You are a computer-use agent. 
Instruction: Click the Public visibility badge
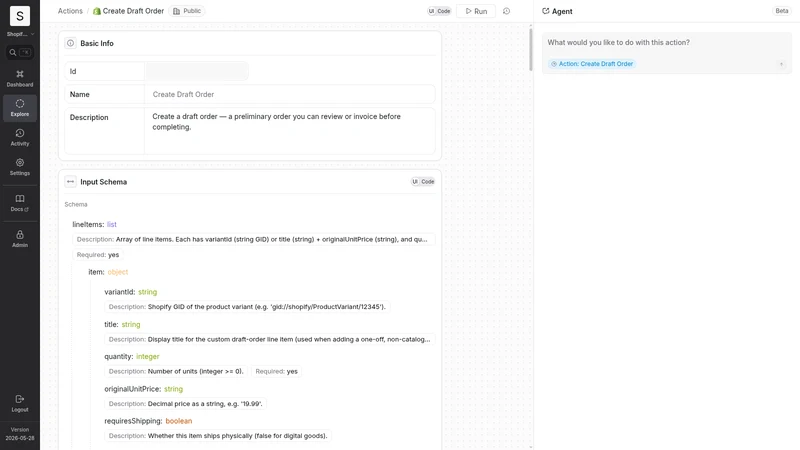click(x=187, y=11)
